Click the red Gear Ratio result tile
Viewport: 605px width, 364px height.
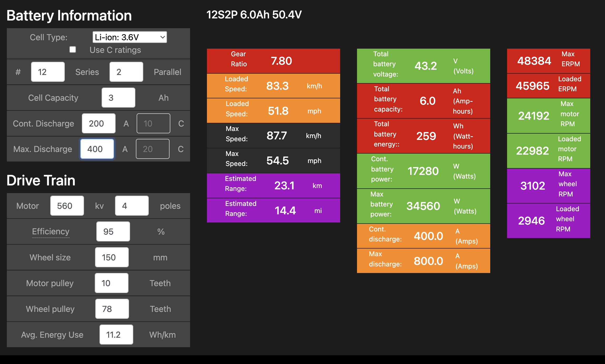tap(274, 61)
